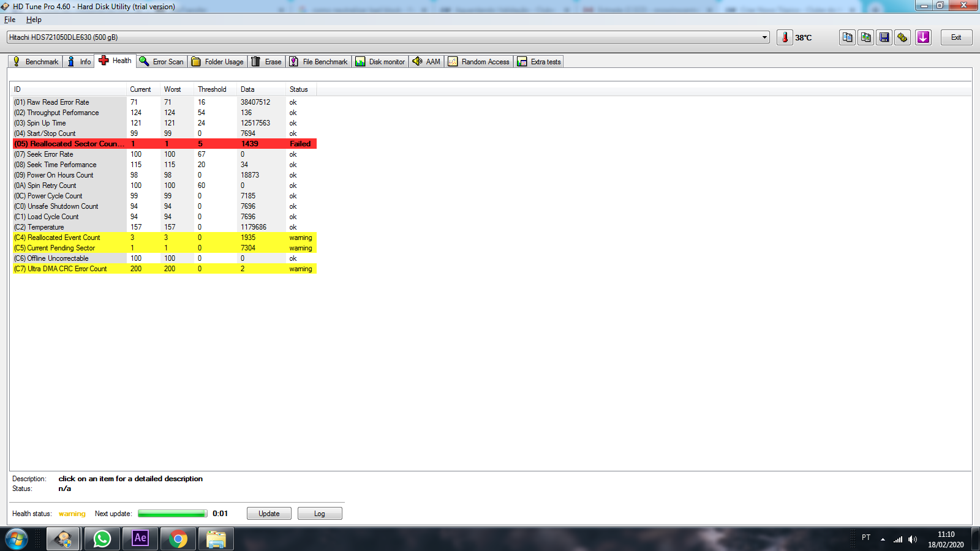Open the Windows Start button
The image size is (980, 551).
click(16, 539)
